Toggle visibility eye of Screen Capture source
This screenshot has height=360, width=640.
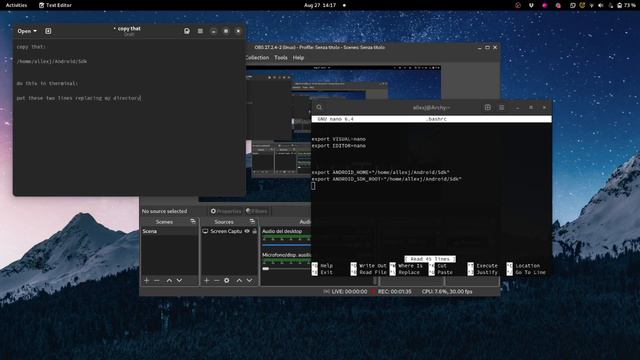[x=247, y=231]
